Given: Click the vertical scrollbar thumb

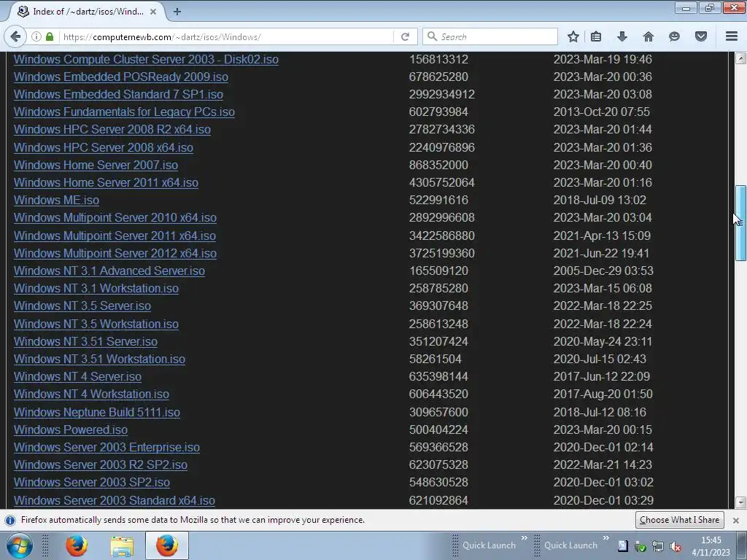Looking at the screenshot, I should pyautogui.click(x=740, y=223).
